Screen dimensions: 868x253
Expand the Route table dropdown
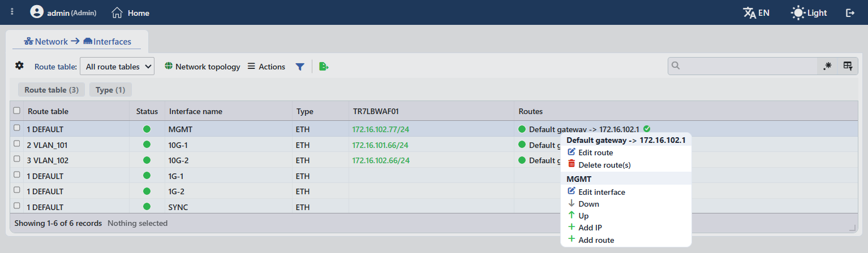[x=117, y=67]
